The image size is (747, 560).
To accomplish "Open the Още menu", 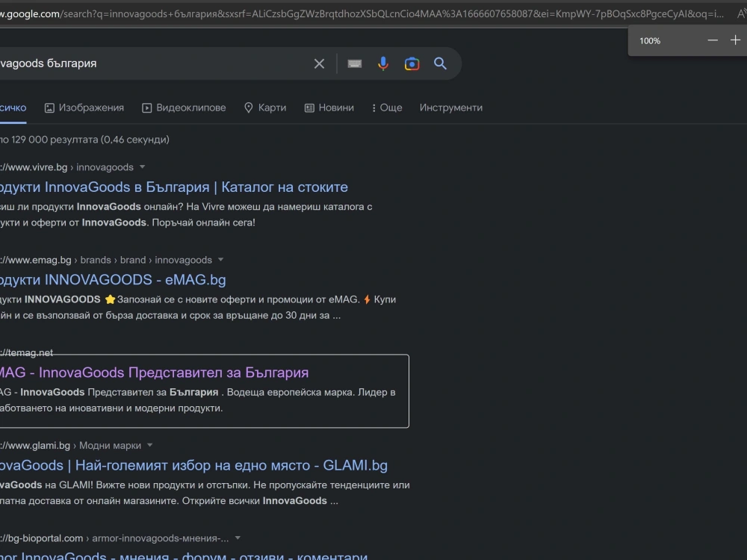I will tap(387, 108).
